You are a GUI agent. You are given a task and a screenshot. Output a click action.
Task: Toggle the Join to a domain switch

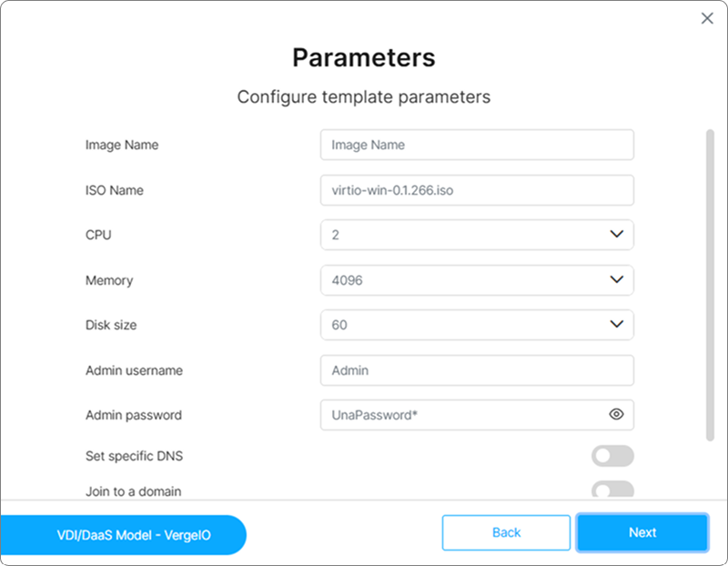coord(612,490)
